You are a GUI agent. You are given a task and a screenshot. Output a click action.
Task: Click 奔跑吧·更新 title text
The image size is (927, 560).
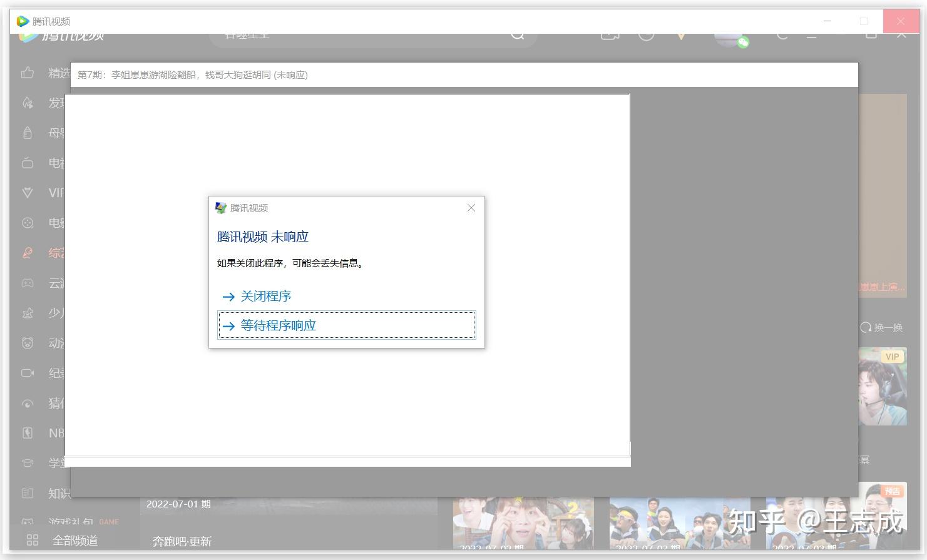click(x=182, y=541)
